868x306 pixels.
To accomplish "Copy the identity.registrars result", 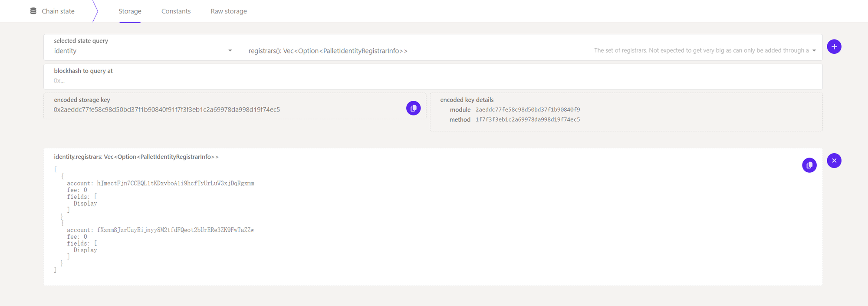I will [809, 165].
